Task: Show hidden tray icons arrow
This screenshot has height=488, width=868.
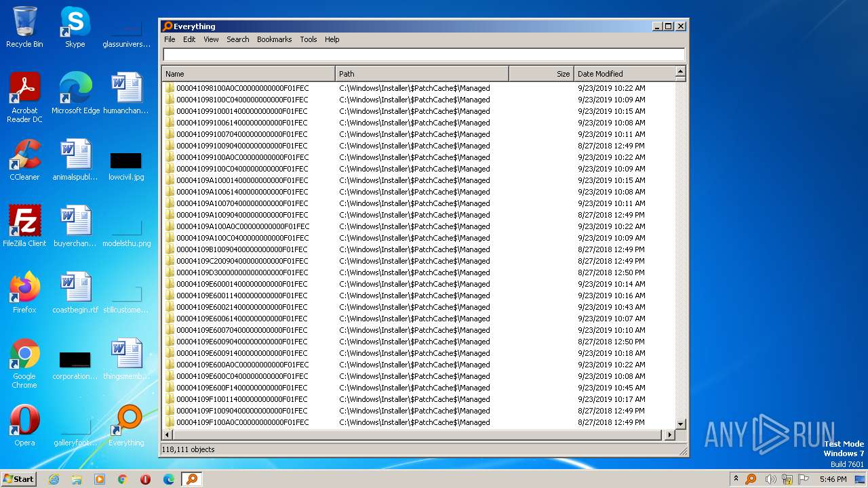Action: tap(736, 479)
